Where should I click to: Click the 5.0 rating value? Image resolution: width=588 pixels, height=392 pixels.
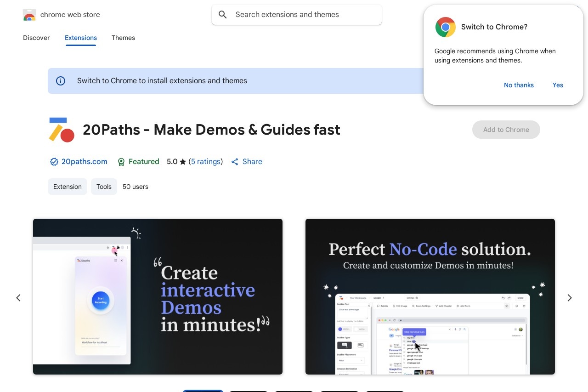click(172, 162)
